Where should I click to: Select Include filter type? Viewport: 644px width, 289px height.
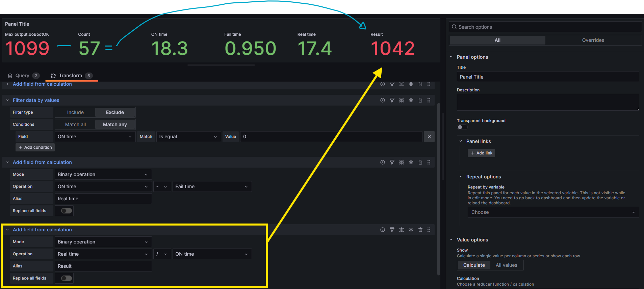(x=75, y=112)
